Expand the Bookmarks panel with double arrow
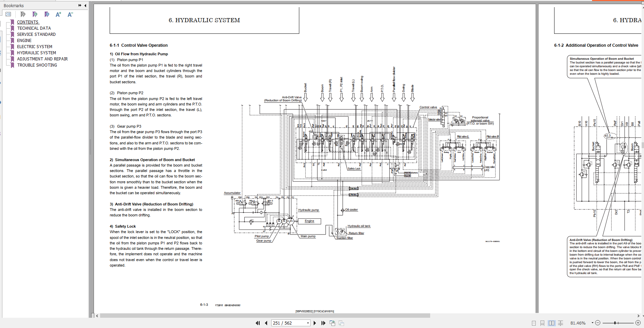Image resolution: width=644 pixels, height=328 pixels. tap(80, 5)
